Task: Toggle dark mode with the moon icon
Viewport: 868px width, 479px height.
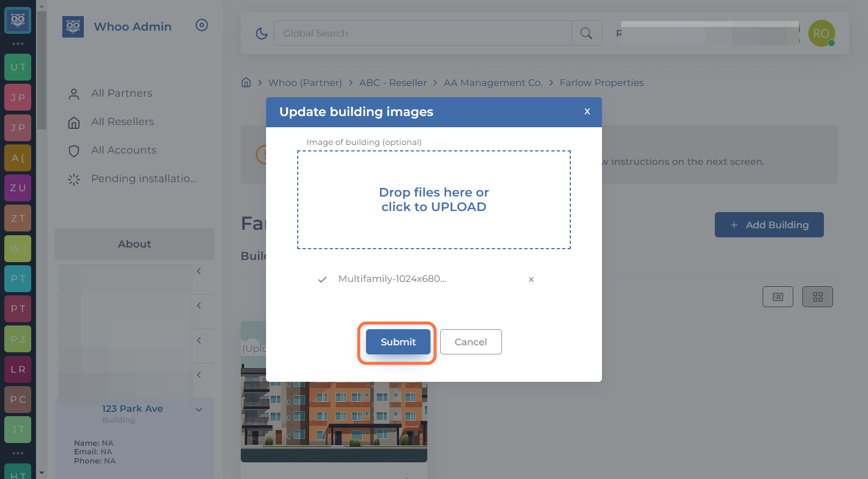Action: click(261, 33)
